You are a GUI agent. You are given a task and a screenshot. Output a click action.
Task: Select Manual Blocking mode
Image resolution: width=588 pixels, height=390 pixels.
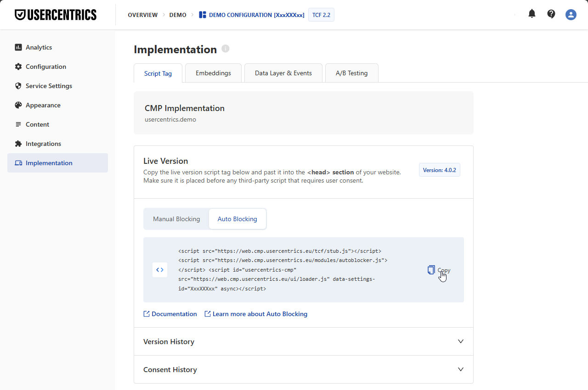point(176,219)
